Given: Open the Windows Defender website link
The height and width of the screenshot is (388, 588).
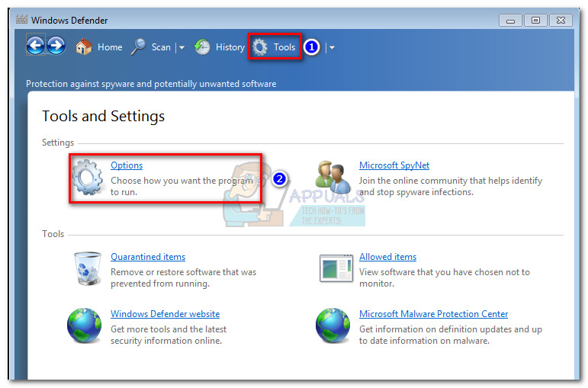Looking at the screenshot, I should tap(165, 314).
